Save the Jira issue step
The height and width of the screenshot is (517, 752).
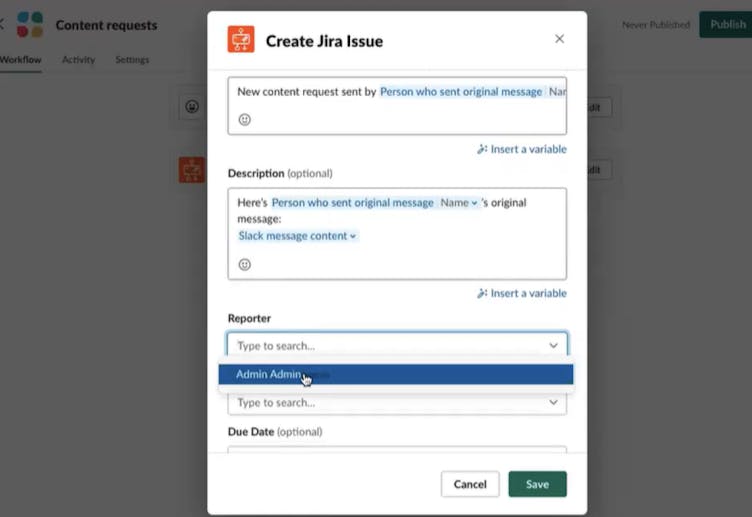[x=537, y=484]
